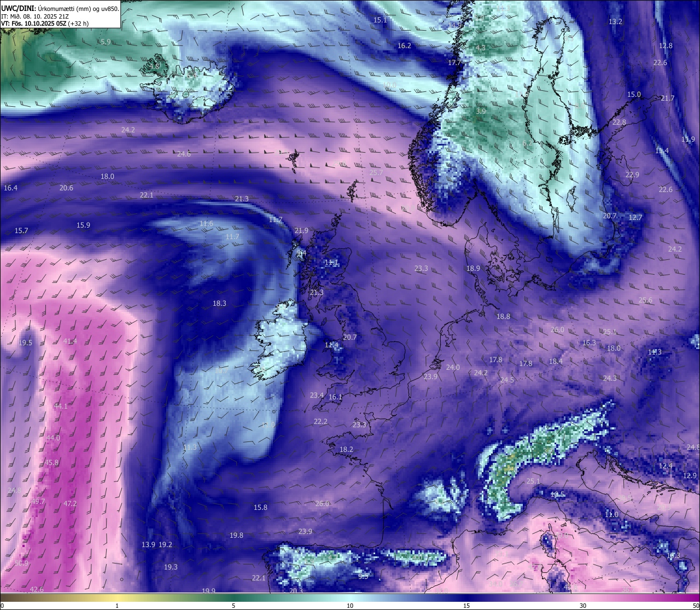This screenshot has width=700, height=610.
Task: Click the color scale at tick 5
Action: 234,606
